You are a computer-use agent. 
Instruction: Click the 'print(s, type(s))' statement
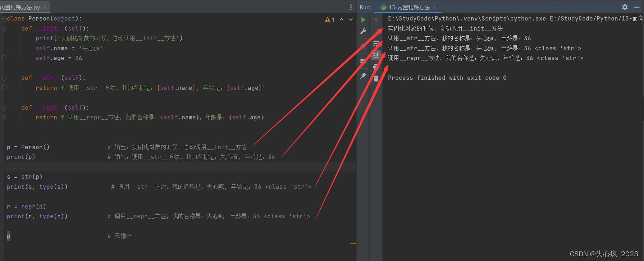coord(37,187)
